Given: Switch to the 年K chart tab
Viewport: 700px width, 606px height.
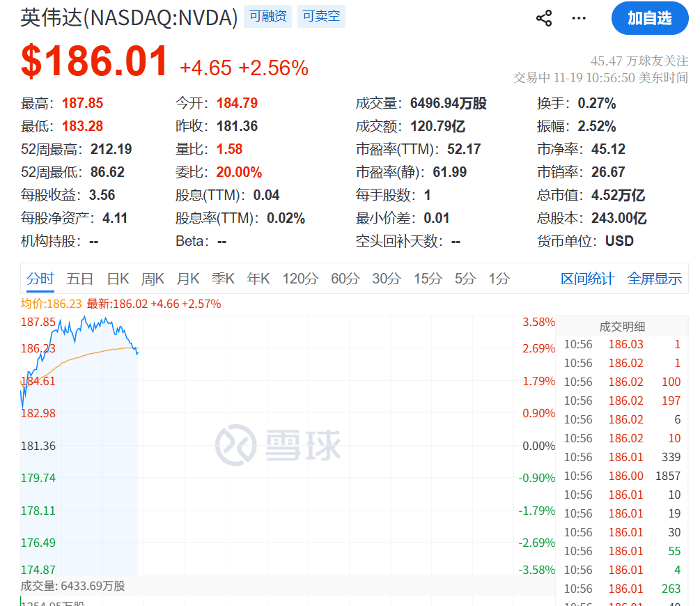Looking at the screenshot, I should click(x=258, y=278).
